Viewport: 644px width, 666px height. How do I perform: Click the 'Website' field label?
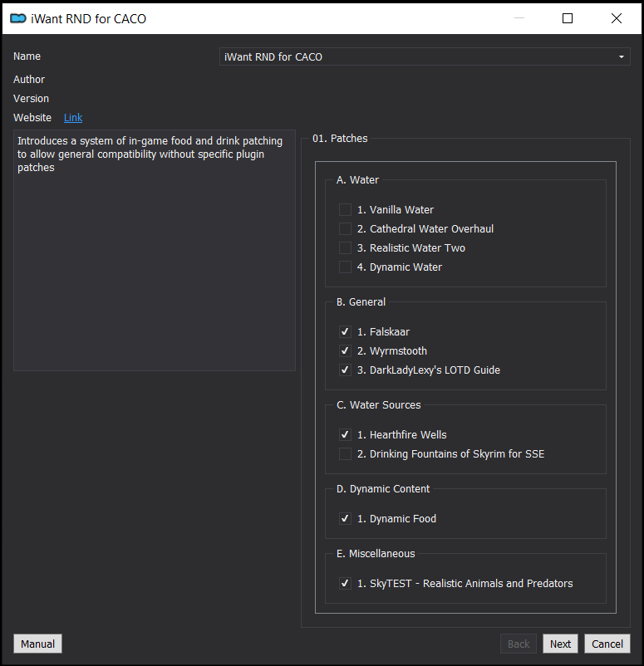32,118
